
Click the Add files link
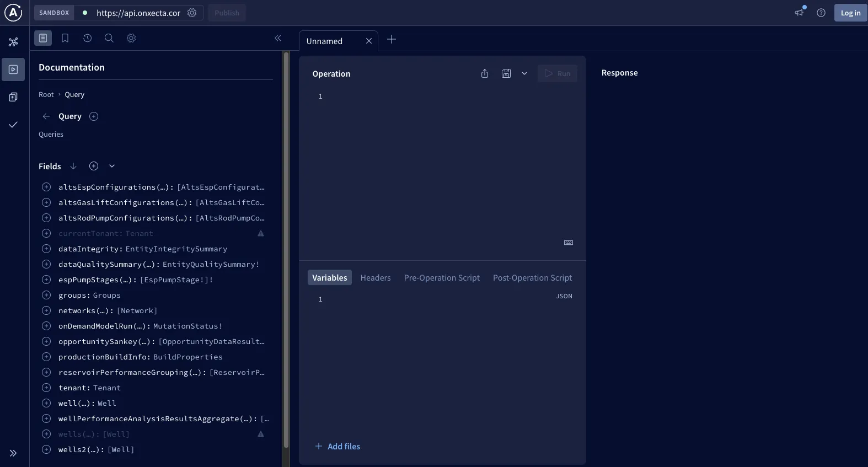point(337,446)
